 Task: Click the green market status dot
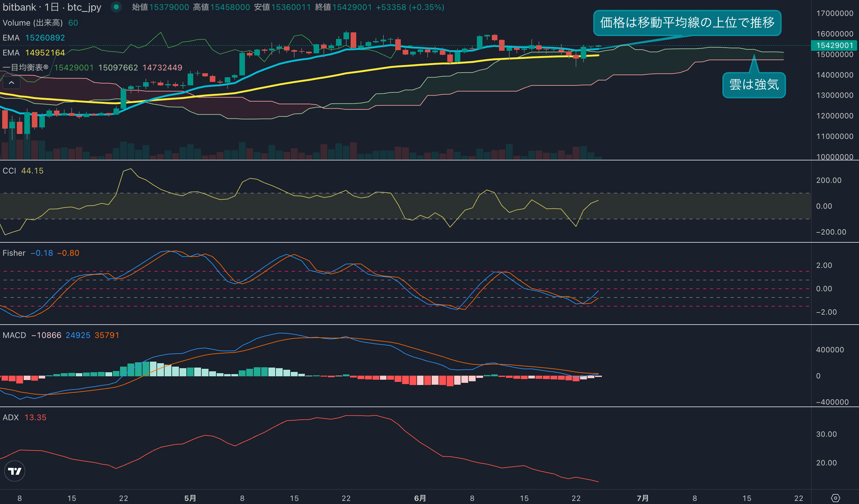pyautogui.click(x=116, y=7)
